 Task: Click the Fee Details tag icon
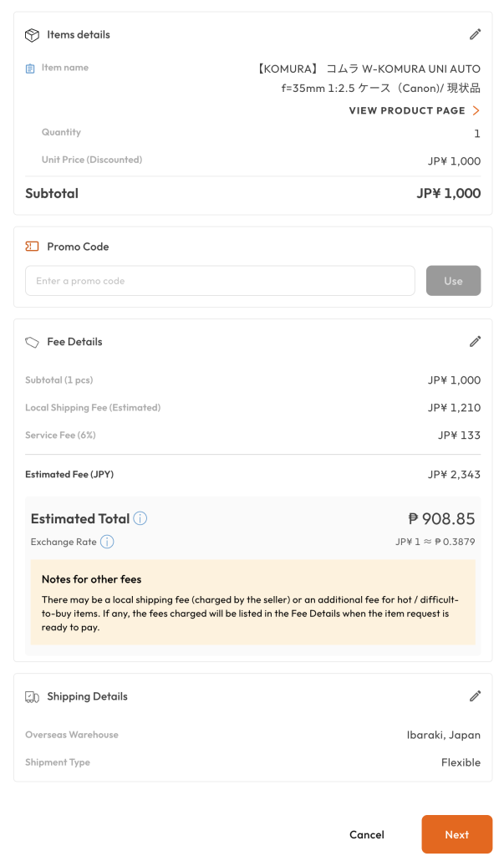[33, 342]
